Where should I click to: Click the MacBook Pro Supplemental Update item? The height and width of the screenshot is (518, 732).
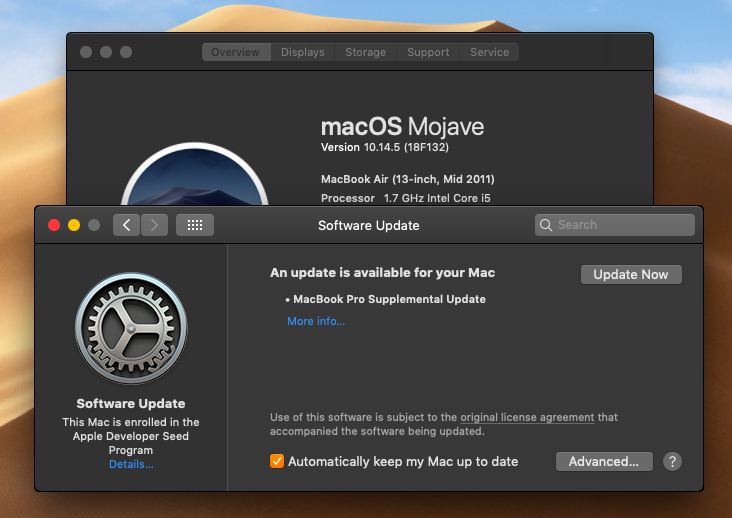[389, 299]
